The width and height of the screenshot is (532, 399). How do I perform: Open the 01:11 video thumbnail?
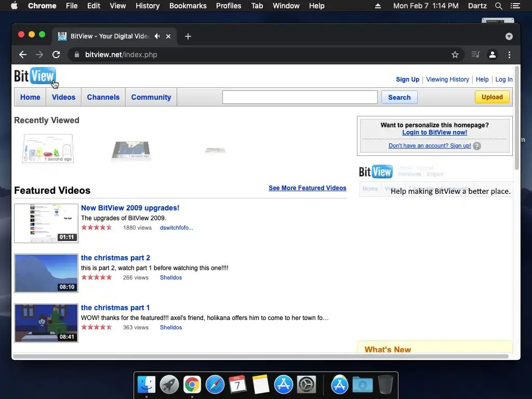(46, 223)
